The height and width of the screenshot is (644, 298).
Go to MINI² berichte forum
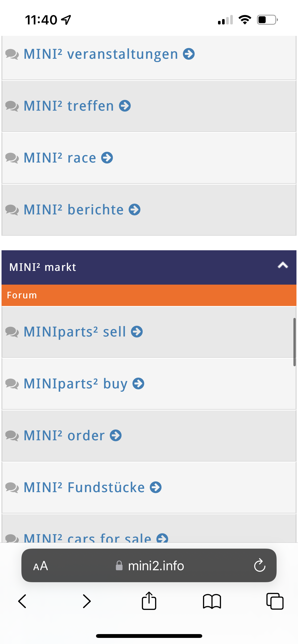74,210
